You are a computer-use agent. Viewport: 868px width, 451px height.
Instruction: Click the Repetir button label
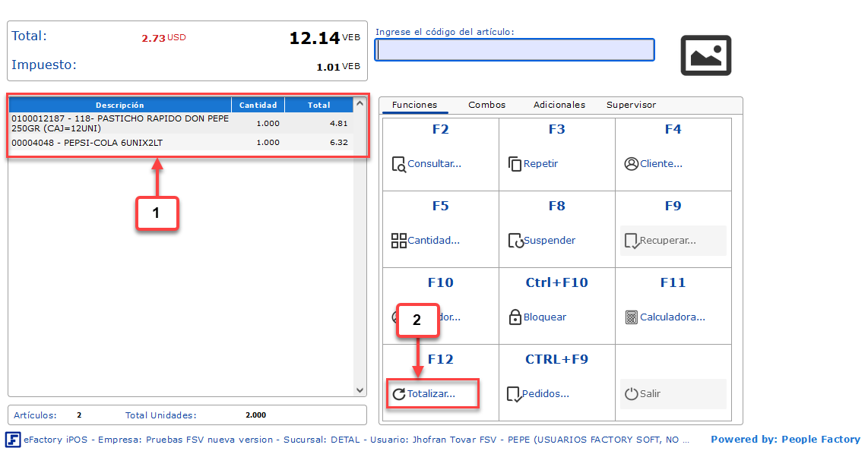point(541,164)
